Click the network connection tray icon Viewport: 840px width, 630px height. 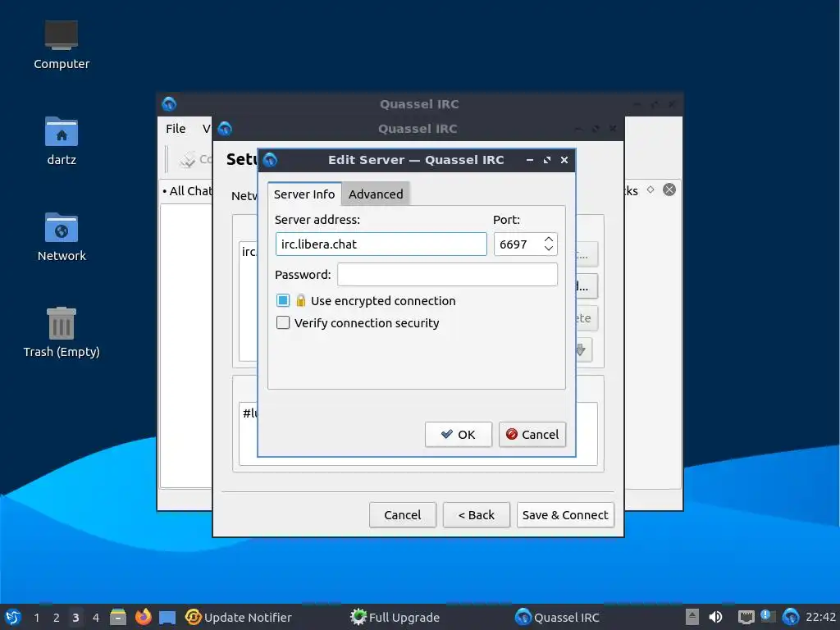746,617
